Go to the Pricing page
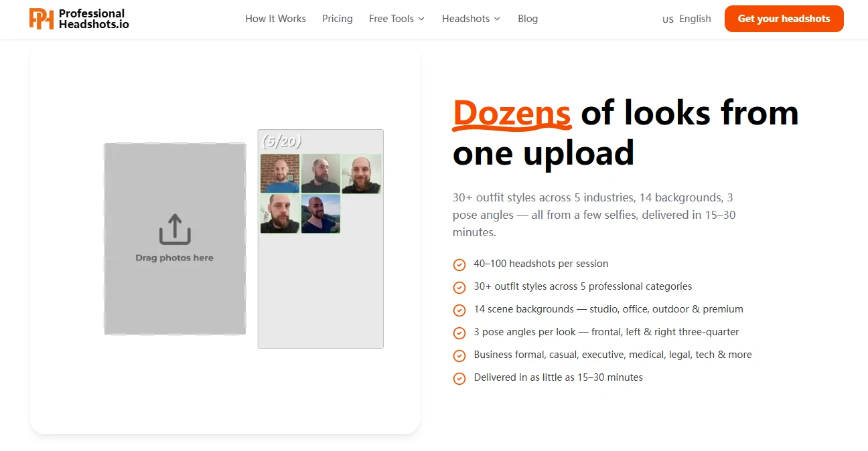This screenshot has height=451, width=868. tap(338, 19)
